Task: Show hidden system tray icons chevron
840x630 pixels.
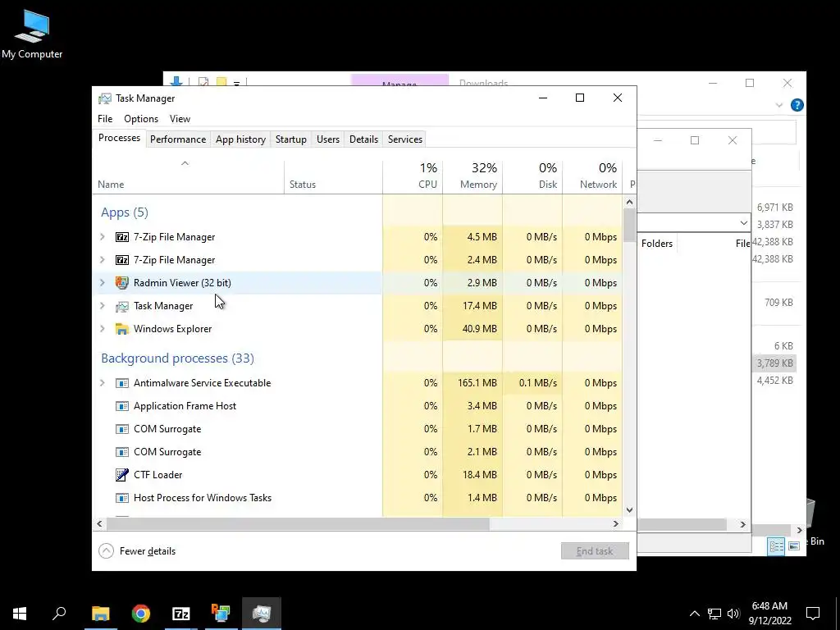Action: [694, 614]
